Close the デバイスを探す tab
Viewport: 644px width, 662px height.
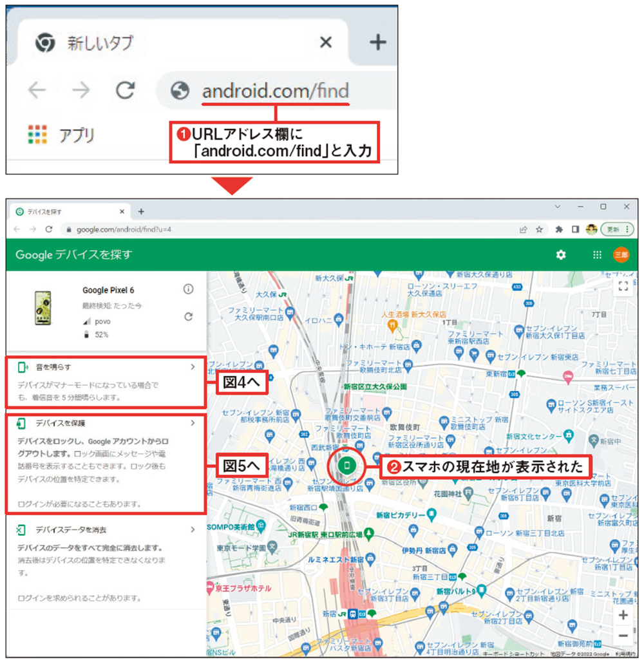pos(122,211)
